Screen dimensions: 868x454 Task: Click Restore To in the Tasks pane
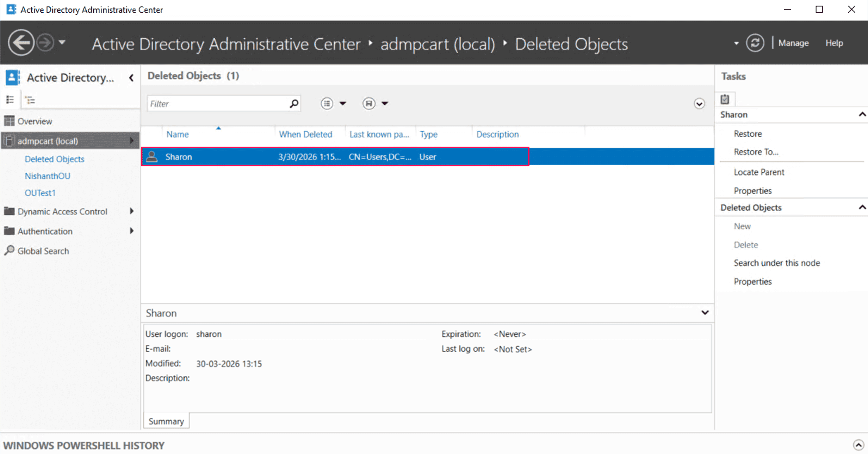pos(756,152)
